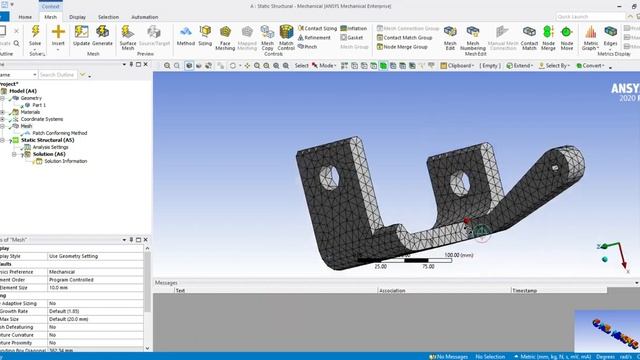Screen dimensions: 640x360
Task: Switch to the Automation ribbon tab
Action: pyautogui.click(x=144, y=17)
